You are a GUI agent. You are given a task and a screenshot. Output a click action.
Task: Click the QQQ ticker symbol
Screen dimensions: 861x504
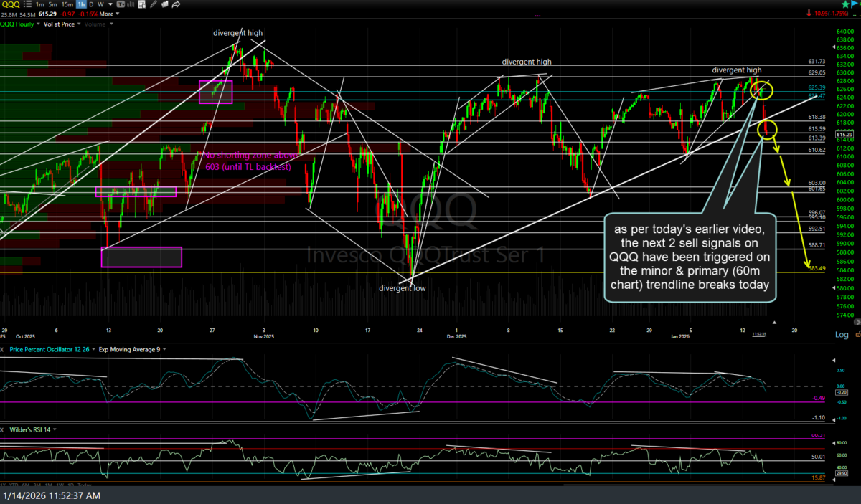(x=9, y=4)
